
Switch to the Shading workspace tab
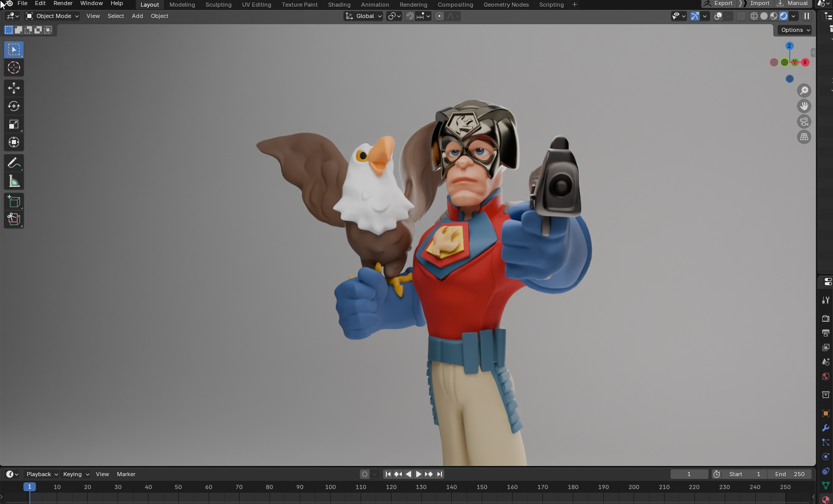click(339, 5)
